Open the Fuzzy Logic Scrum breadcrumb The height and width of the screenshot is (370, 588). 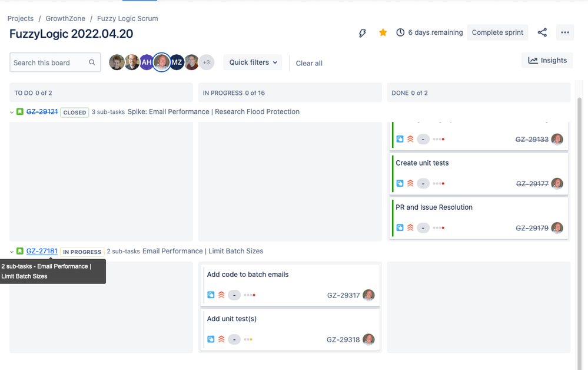point(128,18)
